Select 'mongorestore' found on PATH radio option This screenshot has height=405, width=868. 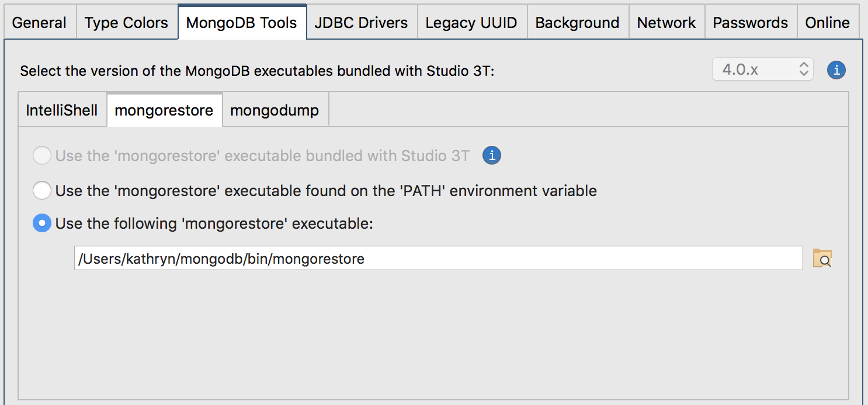point(42,190)
